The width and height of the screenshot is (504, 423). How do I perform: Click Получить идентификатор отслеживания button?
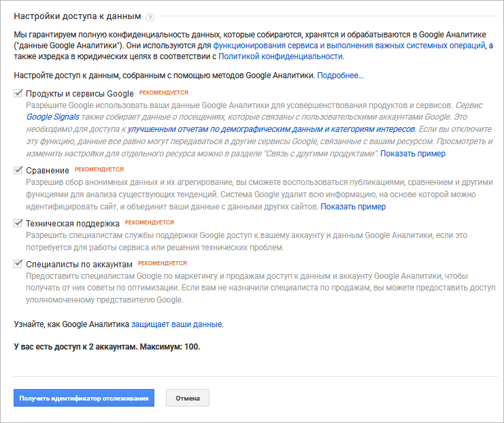click(x=84, y=398)
